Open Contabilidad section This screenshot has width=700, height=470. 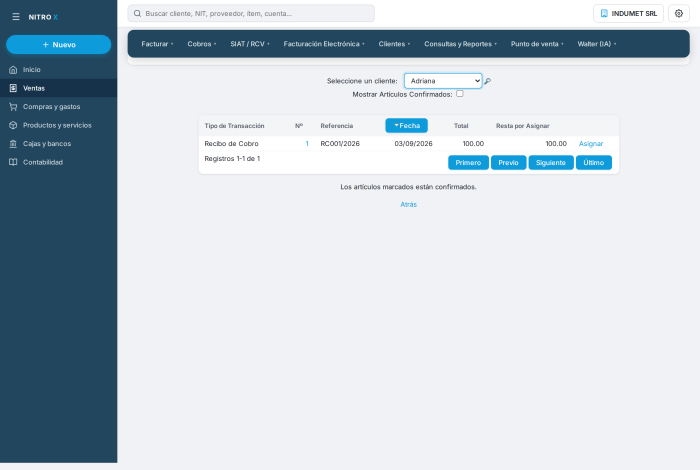[x=58, y=162]
